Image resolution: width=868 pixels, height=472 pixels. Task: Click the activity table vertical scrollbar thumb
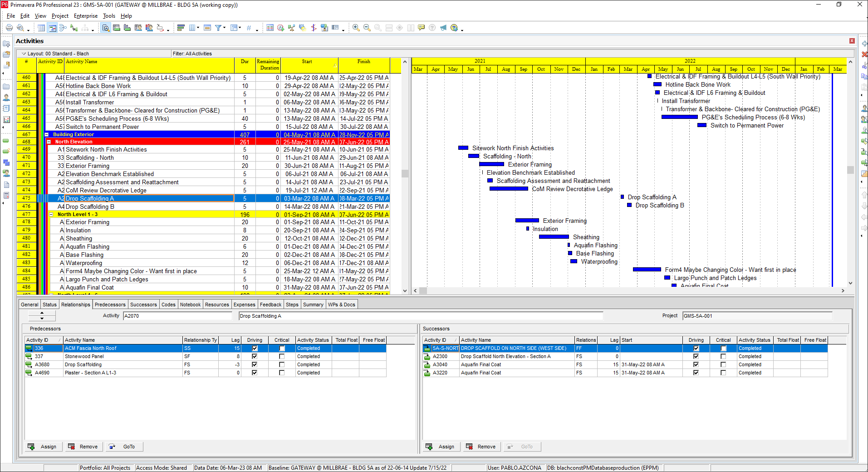coord(405,173)
